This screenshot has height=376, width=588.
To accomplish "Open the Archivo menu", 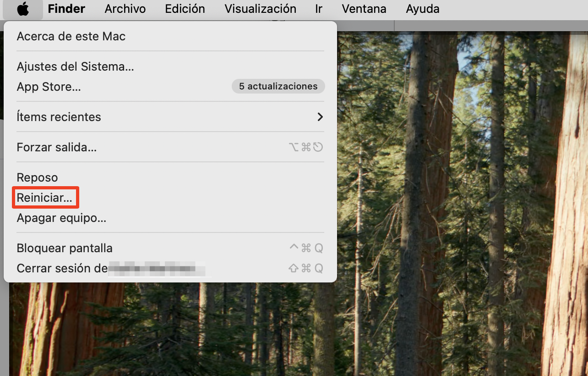I will point(125,9).
